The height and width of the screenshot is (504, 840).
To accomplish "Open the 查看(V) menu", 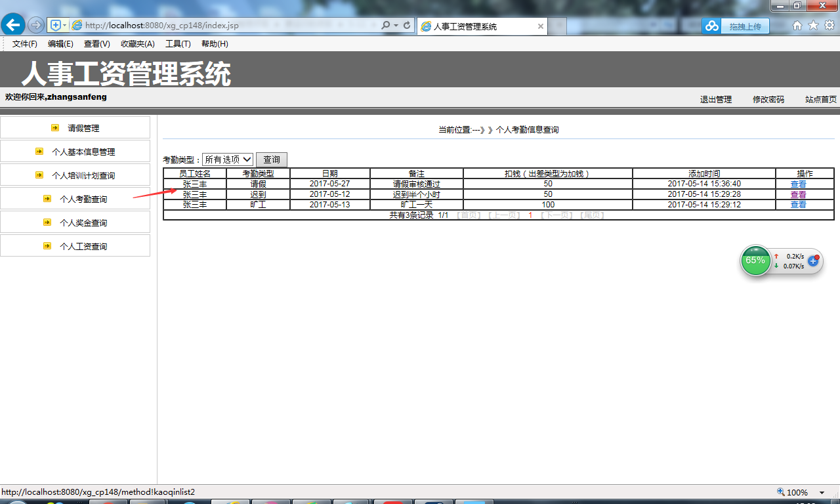I will click(x=96, y=44).
